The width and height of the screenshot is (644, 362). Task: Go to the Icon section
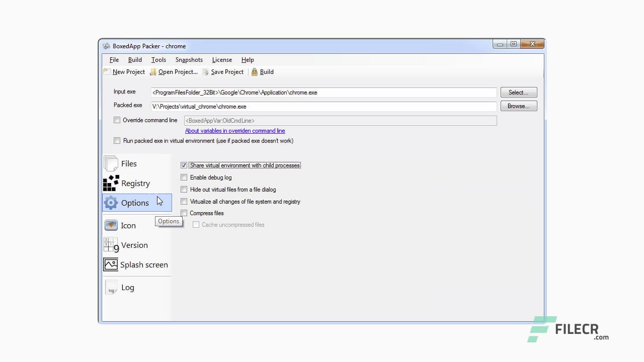128,226
